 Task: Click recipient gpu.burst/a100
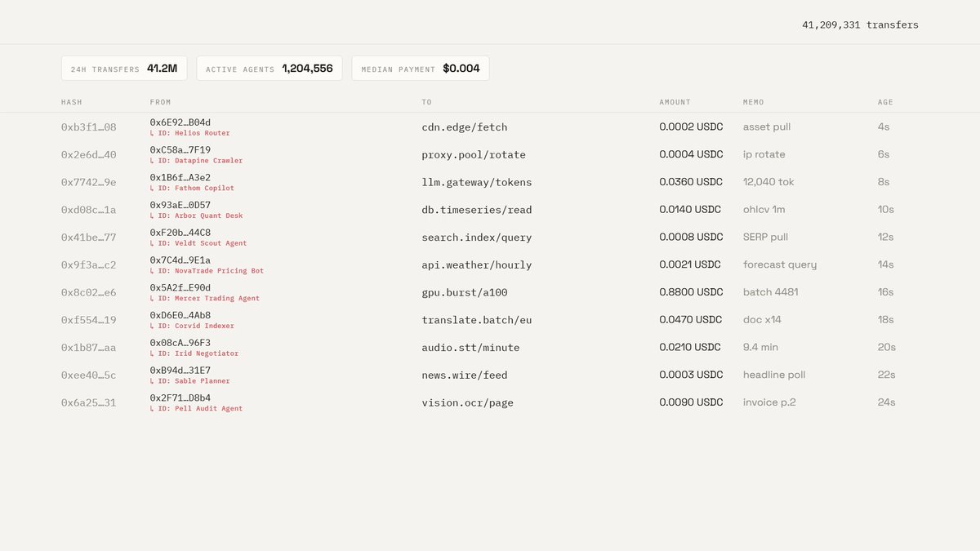point(465,292)
